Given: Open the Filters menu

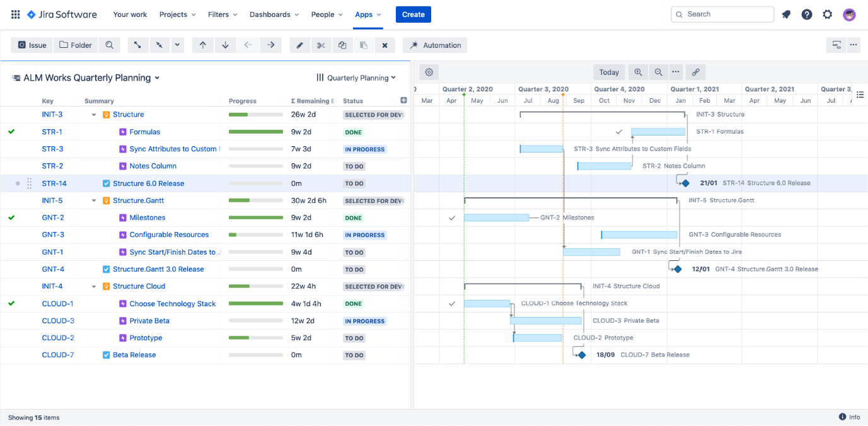Looking at the screenshot, I should [223, 14].
